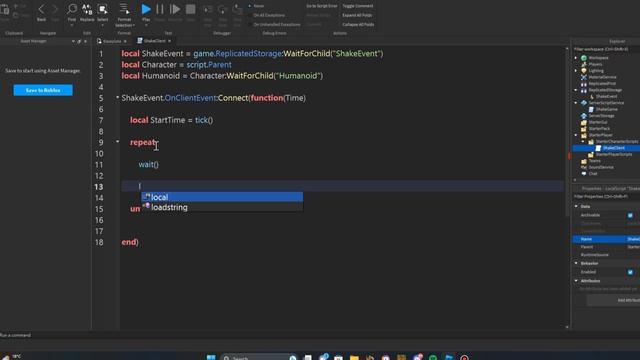Screen dimensions: 640x360
Task: Collapse the code fold at line 5
Action: 118,98
